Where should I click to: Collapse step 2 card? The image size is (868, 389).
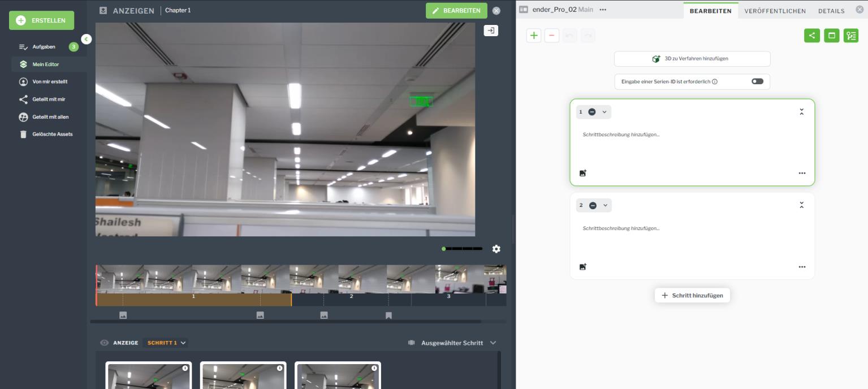tap(801, 205)
